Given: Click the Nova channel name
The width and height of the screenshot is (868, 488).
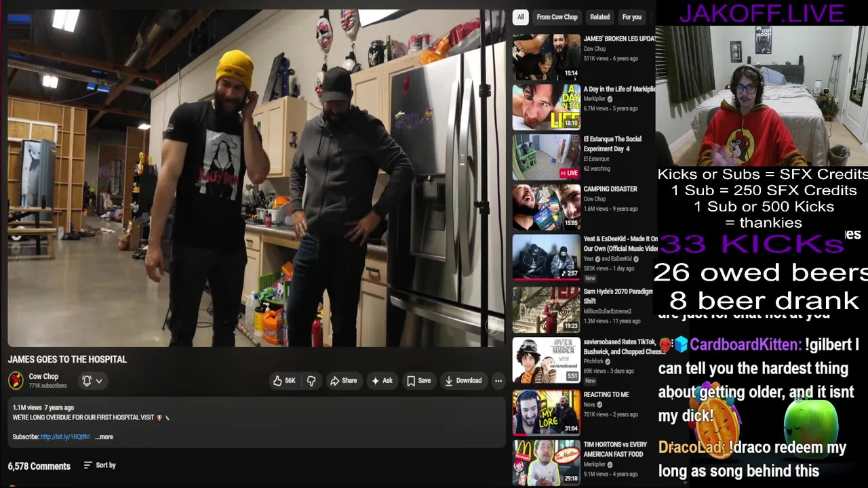Looking at the screenshot, I should click(590, 405).
